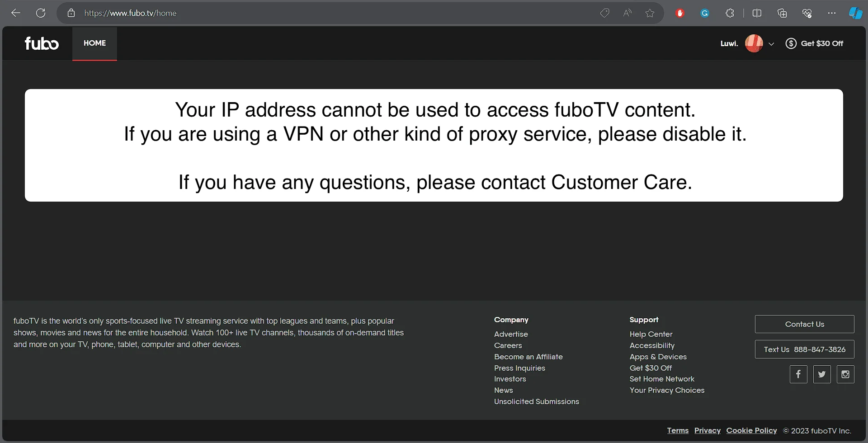868x443 pixels.
Task: Open browser settings and more menu
Action: coord(832,13)
